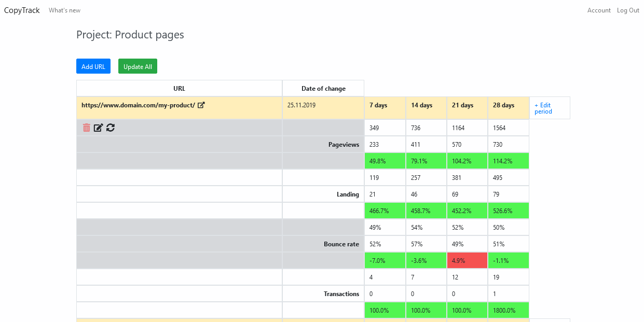Screen dimensions: 644x322
Task: Select the URL column header
Action: pyautogui.click(x=179, y=88)
